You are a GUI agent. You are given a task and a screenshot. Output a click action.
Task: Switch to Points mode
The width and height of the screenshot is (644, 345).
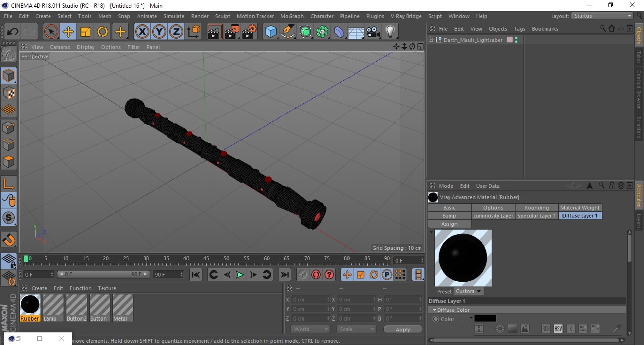coord(9,128)
